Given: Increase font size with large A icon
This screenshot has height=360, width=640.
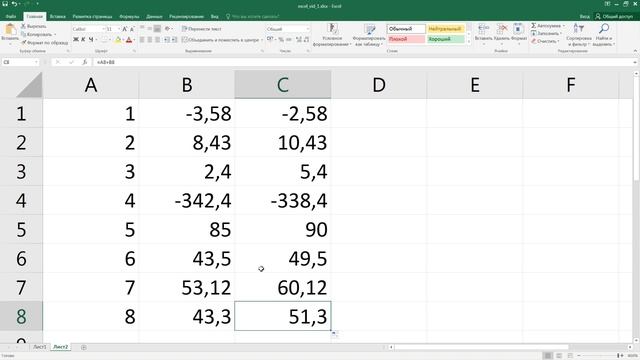Looking at the screenshot, I should tap(125, 29).
